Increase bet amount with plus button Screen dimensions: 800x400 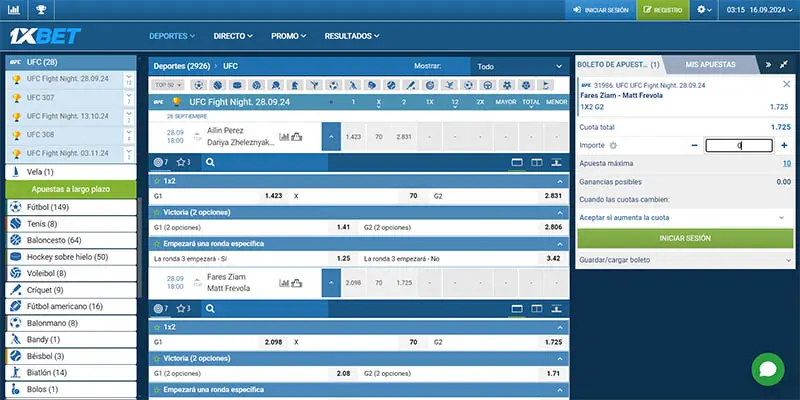click(784, 145)
